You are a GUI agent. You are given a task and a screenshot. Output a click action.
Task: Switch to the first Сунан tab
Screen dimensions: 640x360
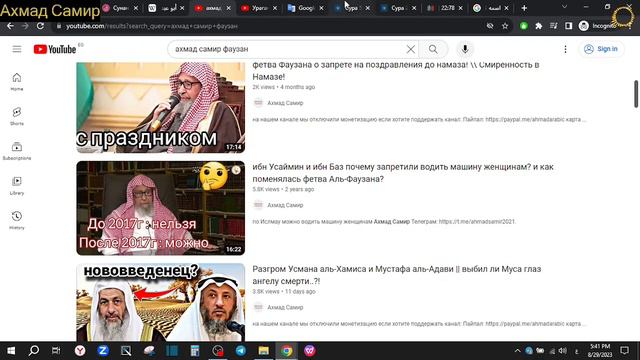120,8
